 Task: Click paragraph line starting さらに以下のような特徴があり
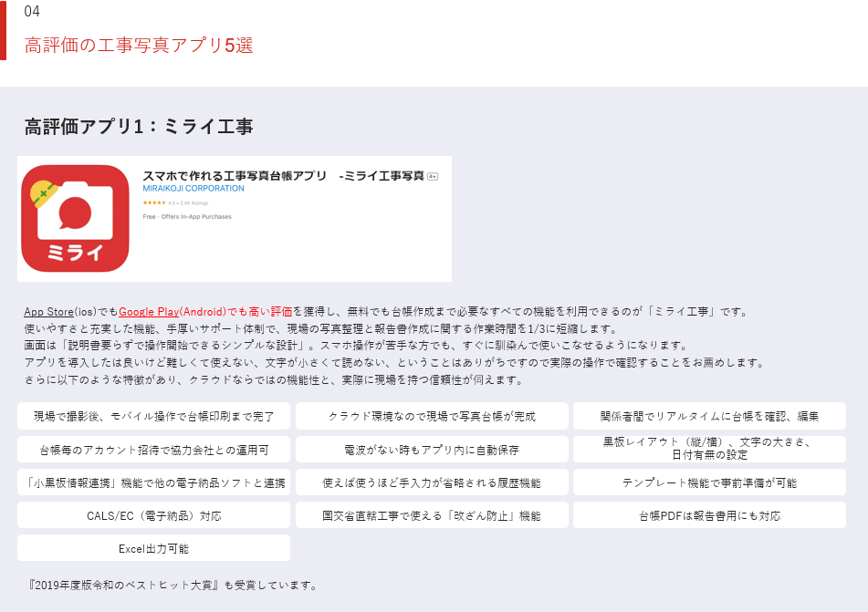click(x=275, y=380)
